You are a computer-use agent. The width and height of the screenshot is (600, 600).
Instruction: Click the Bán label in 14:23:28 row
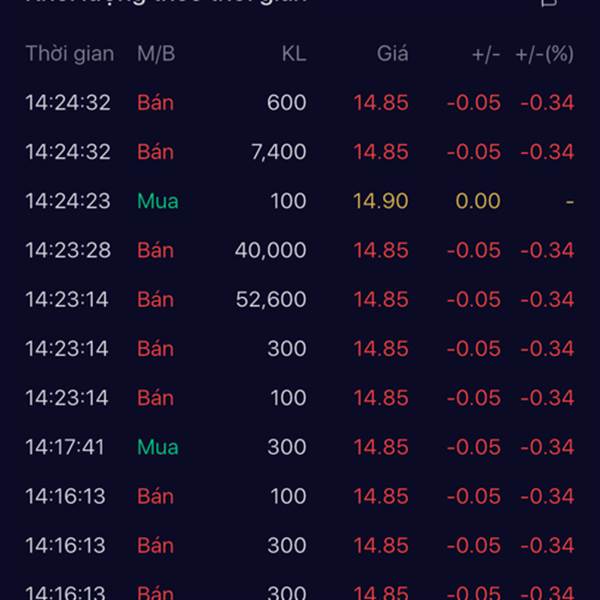click(155, 250)
